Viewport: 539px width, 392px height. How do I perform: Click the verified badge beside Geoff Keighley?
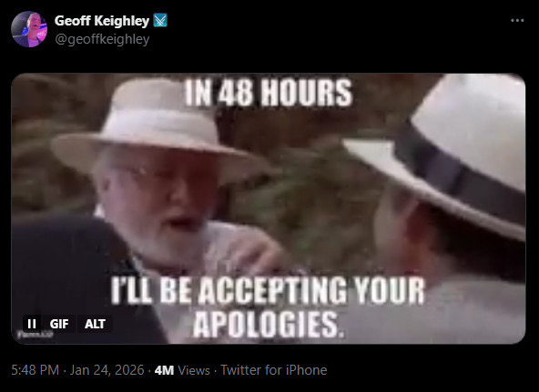[160, 21]
